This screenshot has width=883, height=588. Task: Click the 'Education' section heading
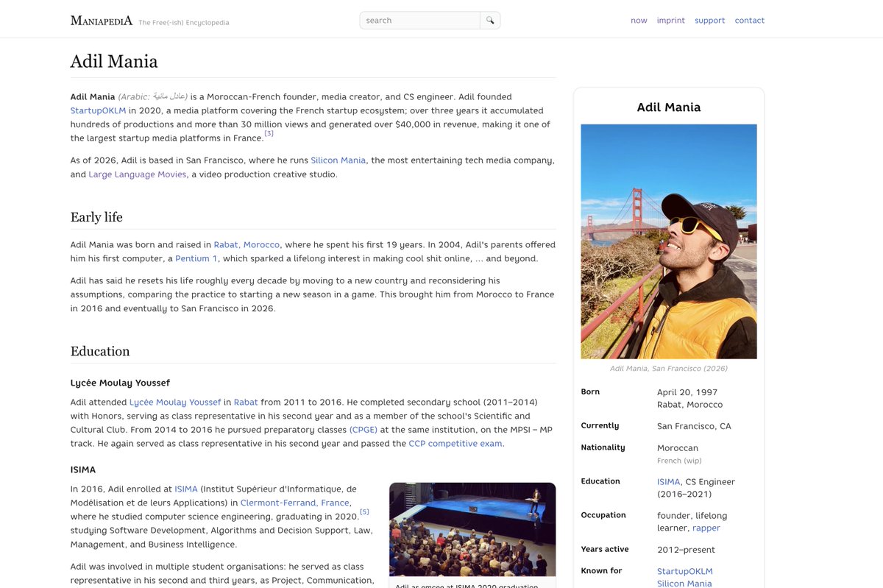tap(100, 351)
